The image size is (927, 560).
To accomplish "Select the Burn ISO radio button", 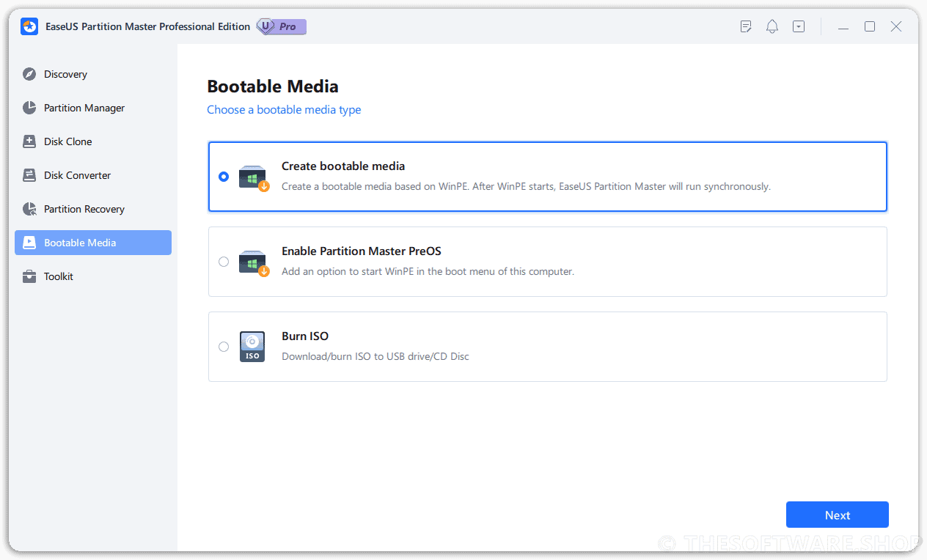I will point(224,347).
